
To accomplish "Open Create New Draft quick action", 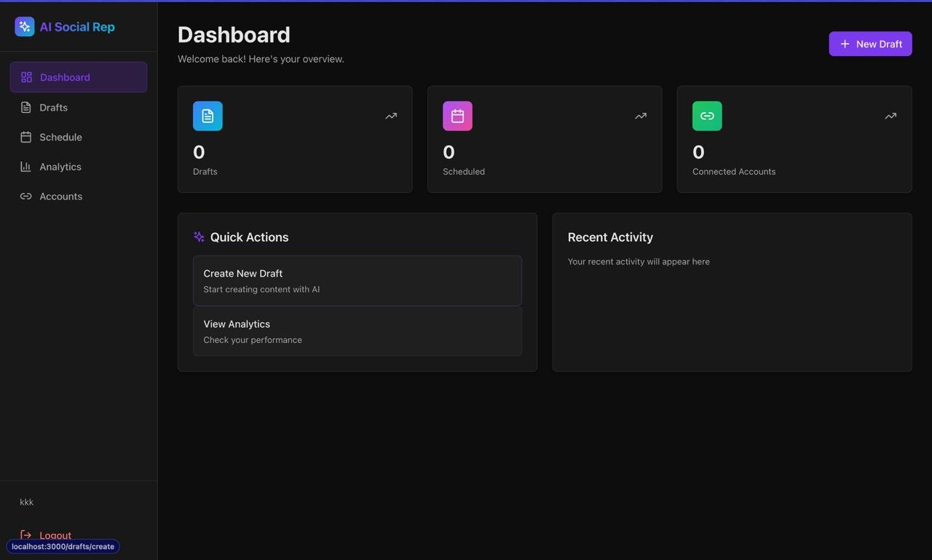I will pyautogui.click(x=357, y=280).
